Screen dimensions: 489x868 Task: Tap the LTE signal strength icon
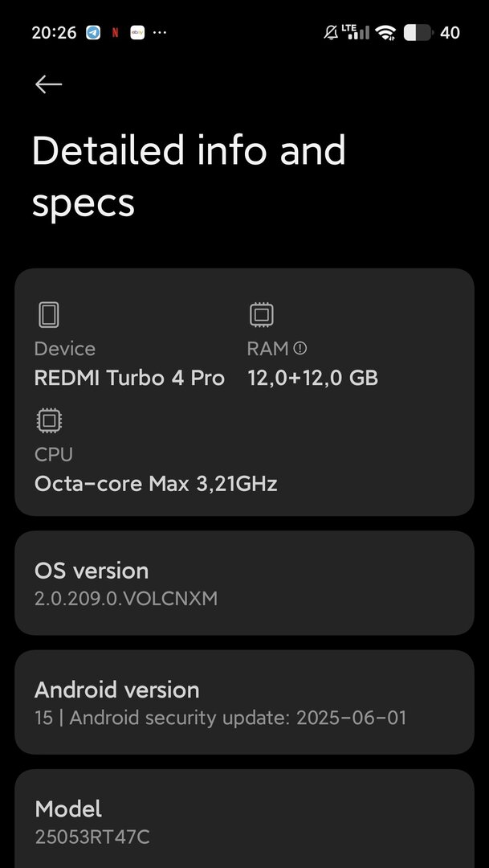click(x=356, y=32)
